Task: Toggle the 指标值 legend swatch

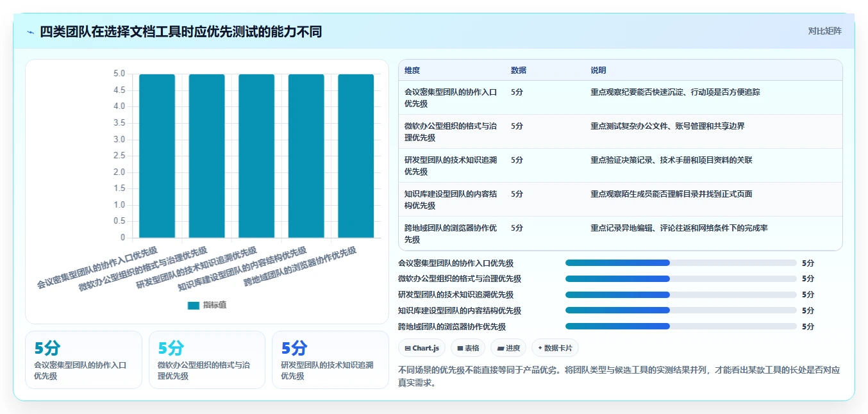Action: pos(194,305)
